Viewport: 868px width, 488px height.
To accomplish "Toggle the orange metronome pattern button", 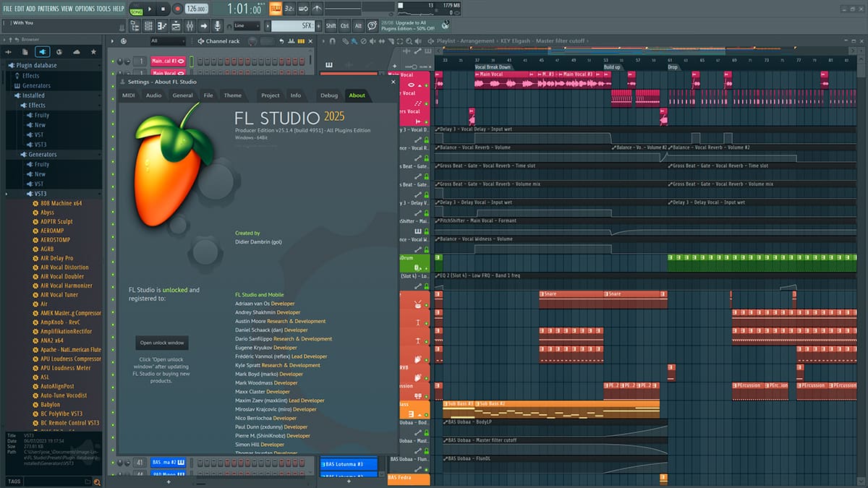I will (276, 9).
